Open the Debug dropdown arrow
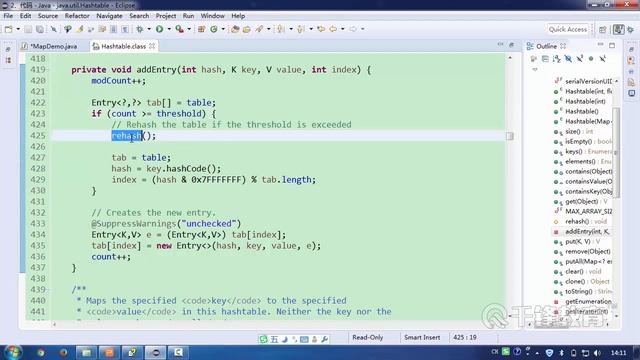The width and height of the screenshot is (640, 360). pyautogui.click(x=149, y=29)
